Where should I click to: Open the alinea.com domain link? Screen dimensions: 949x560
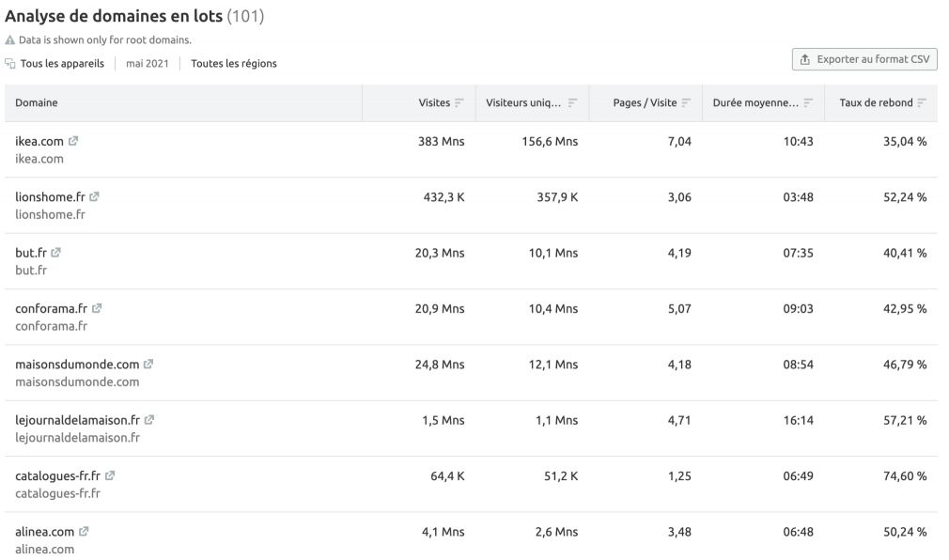(45, 532)
